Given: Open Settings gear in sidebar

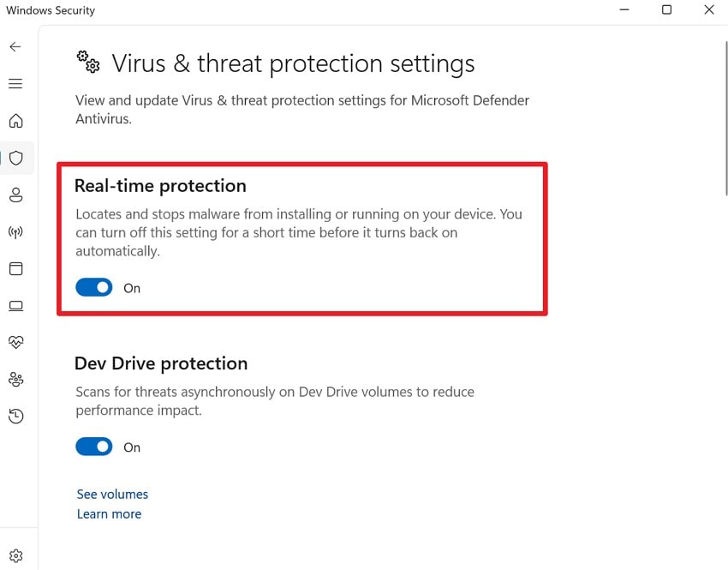Looking at the screenshot, I should pos(15,556).
